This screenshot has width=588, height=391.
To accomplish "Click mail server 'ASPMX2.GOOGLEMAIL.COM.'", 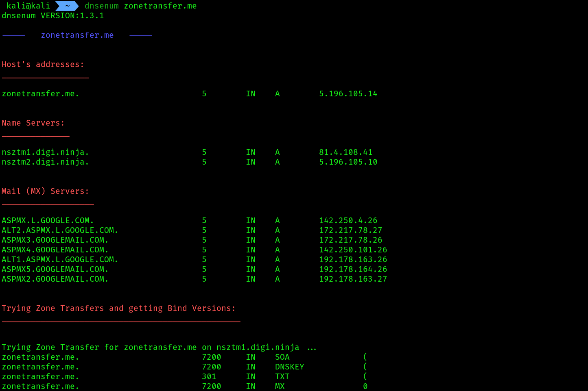I will point(55,279).
